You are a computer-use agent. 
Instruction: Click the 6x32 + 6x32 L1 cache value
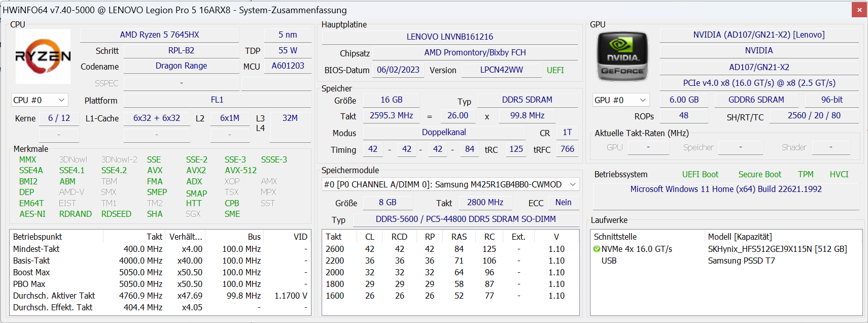157,118
